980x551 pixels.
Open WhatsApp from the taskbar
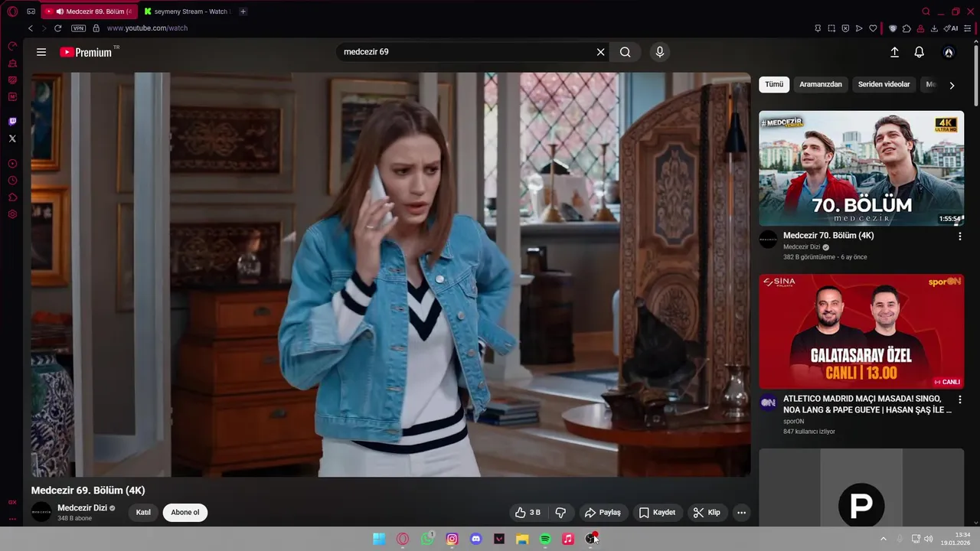pyautogui.click(x=427, y=539)
